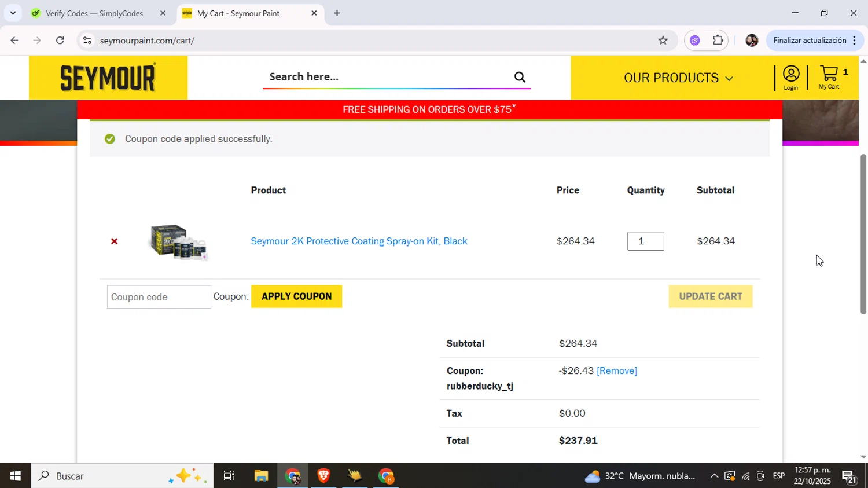Click the Seymour logo
Image resolution: width=868 pixels, height=488 pixels.
point(108,78)
